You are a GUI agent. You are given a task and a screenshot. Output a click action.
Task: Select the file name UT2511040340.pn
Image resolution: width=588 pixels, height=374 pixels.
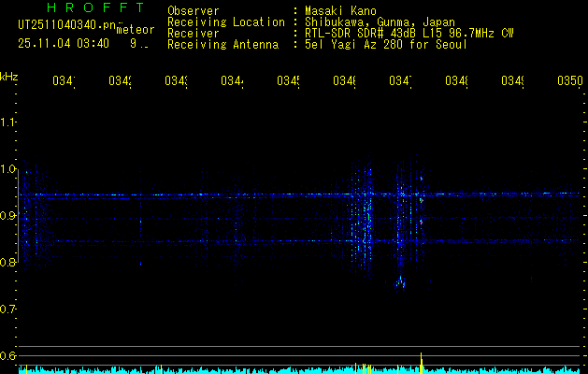tap(67, 24)
